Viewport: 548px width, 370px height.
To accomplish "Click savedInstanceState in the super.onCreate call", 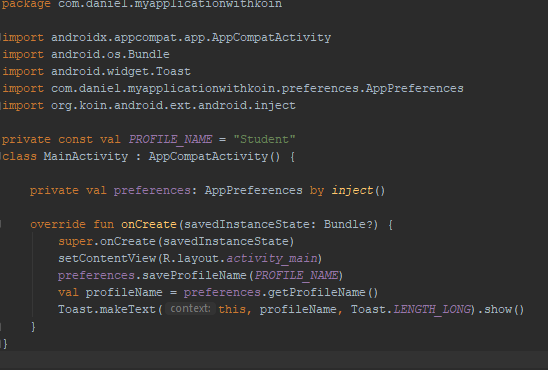I will click(x=226, y=241).
